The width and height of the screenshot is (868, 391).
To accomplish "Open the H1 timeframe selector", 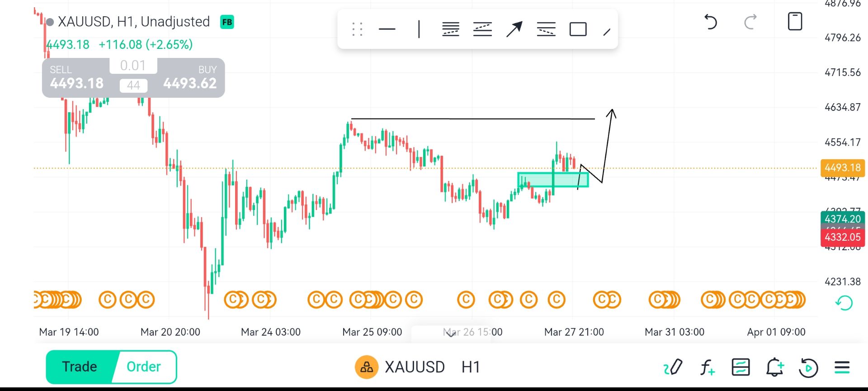I will pyautogui.click(x=471, y=367).
